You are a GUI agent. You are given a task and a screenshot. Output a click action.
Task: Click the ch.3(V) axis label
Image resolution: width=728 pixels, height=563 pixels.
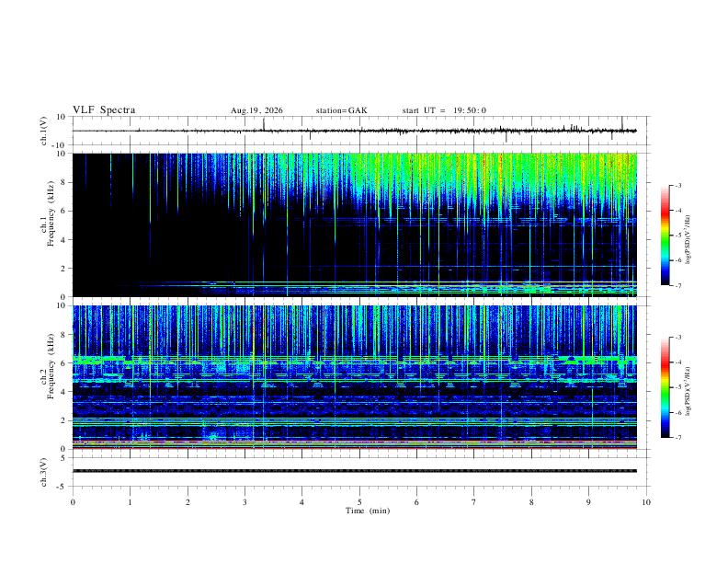44,472
